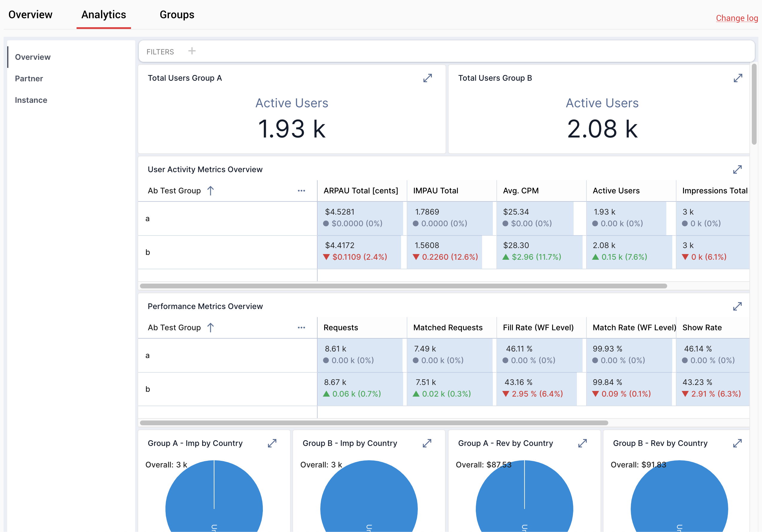
Task: Select the $25.34 Avg. CPM cell
Action: (x=541, y=218)
